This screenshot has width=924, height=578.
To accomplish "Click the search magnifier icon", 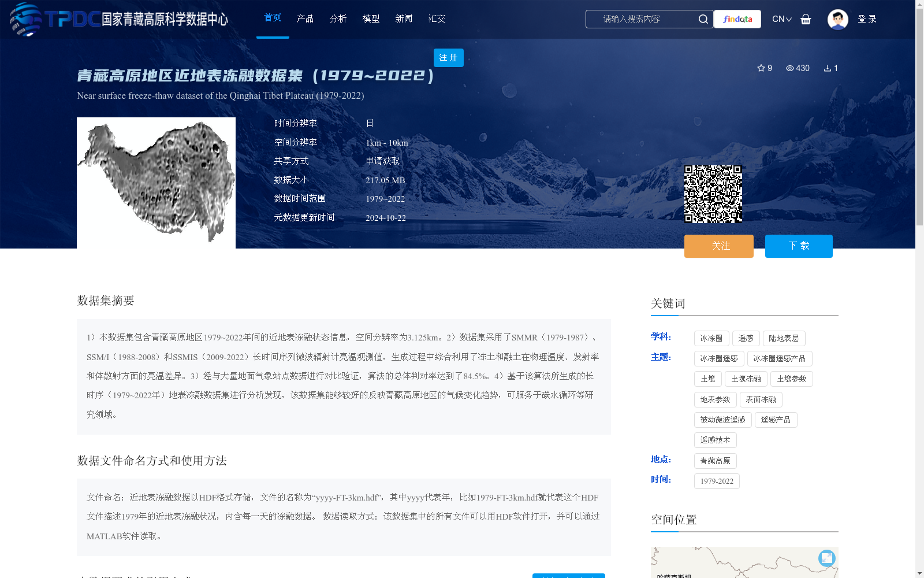I will [703, 19].
